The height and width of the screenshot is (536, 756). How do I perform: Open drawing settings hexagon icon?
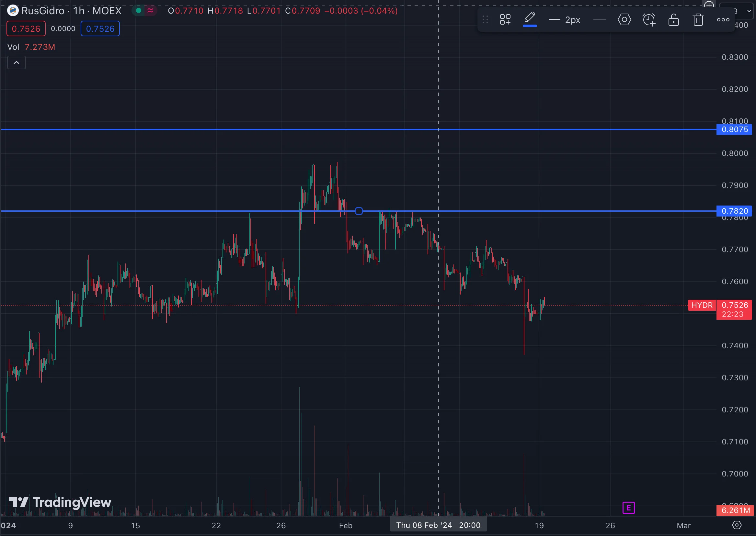(624, 20)
